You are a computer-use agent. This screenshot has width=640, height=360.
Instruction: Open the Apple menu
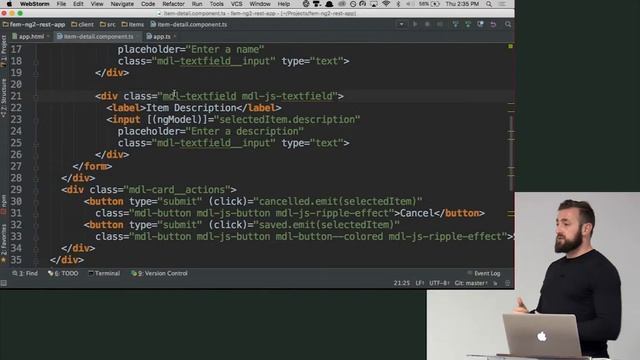tap(9, 4)
